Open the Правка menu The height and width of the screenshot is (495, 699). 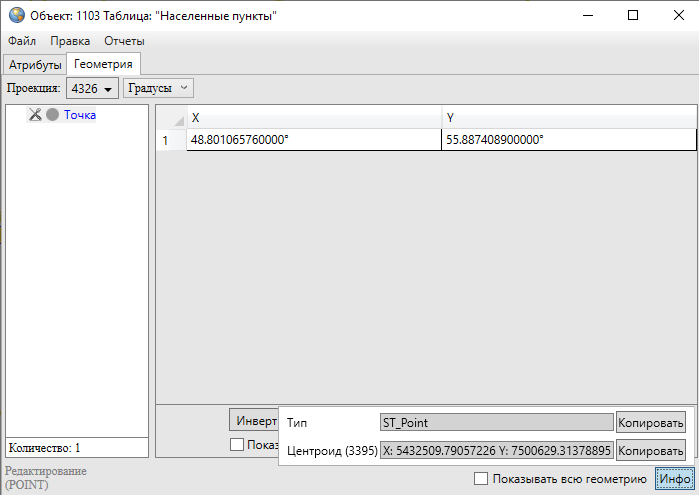click(70, 41)
